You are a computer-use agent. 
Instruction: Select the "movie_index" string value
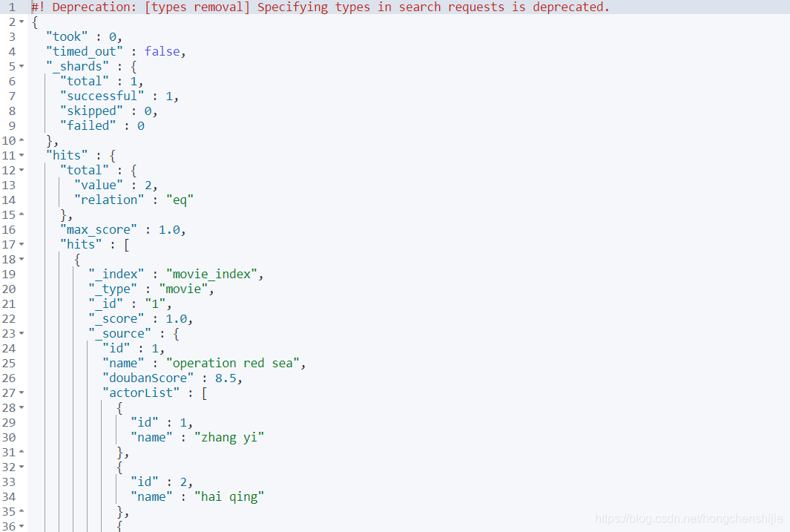(x=211, y=274)
